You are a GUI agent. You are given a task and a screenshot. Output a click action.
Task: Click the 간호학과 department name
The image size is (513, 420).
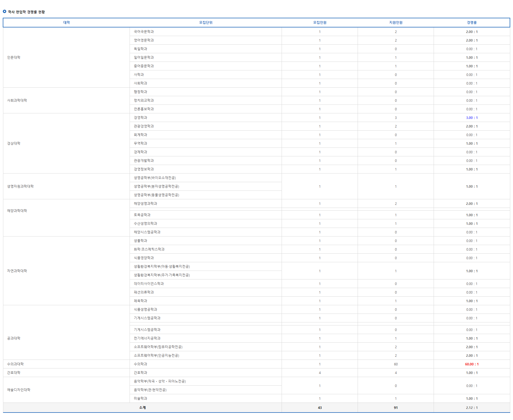(140, 373)
